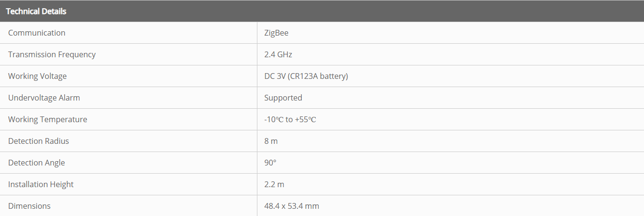
Task: Select the Detection Radius label
Action: tap(39, 141)
